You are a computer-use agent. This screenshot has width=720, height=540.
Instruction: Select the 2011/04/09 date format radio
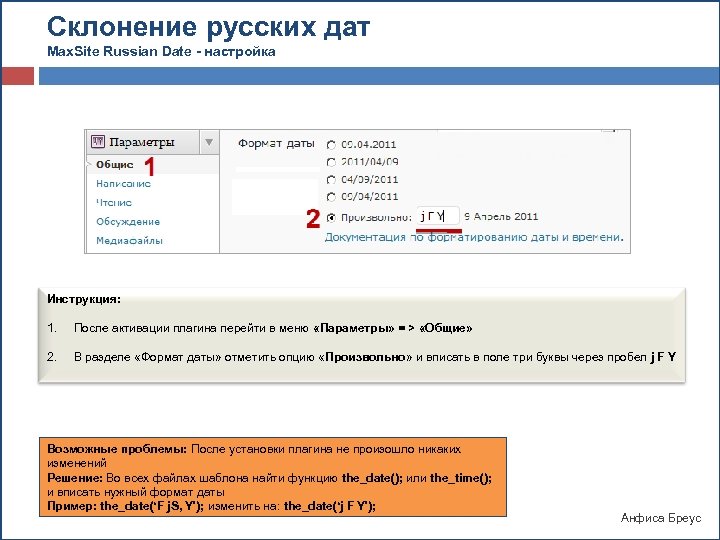pos(331,163)
